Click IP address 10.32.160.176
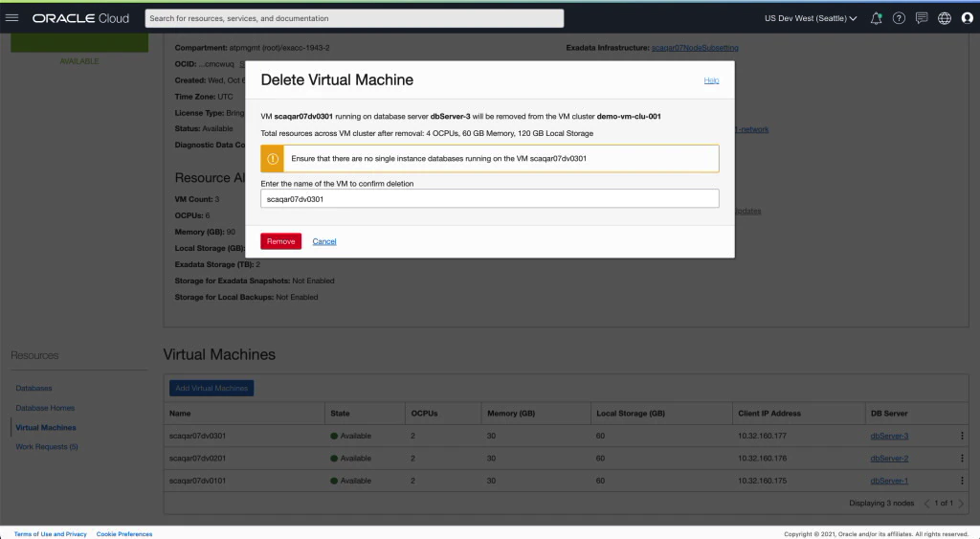Viewport: 980px width, 539px height. pyautogui.click(x=763, y=459)
